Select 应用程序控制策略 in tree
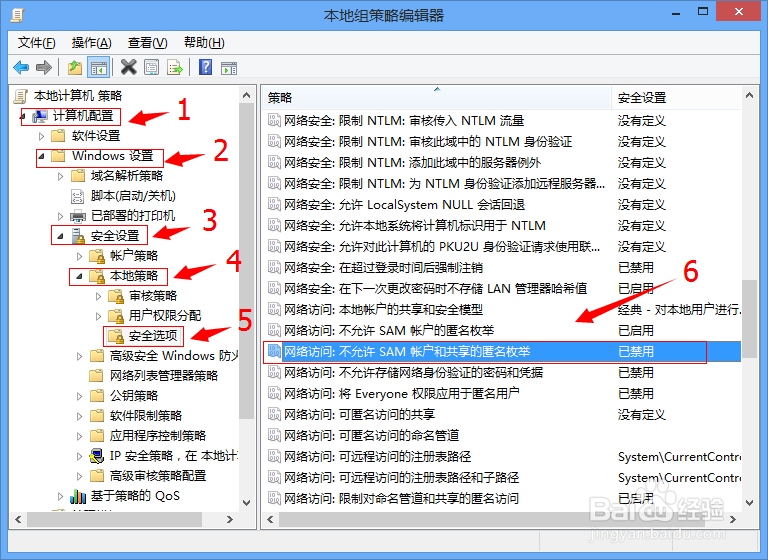Viewport: 768px width, 560px height. pos(158,436)
